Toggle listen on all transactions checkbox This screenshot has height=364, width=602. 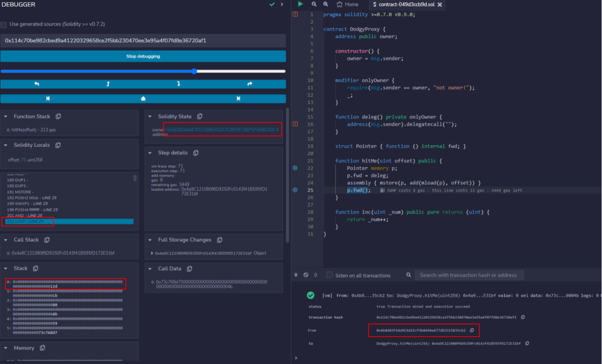click(x=330, y=275)
